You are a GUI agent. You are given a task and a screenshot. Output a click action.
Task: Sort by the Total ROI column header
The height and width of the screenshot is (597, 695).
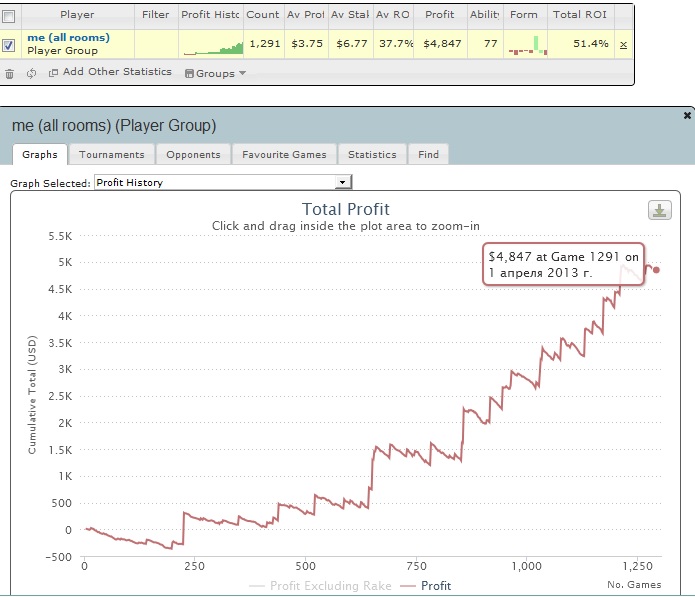(580, 15)
